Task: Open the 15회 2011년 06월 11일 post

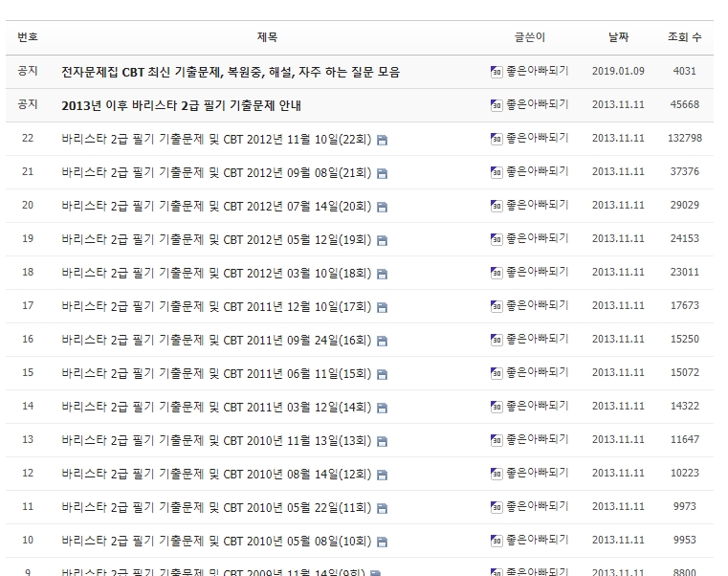Action: coord(216,373)
